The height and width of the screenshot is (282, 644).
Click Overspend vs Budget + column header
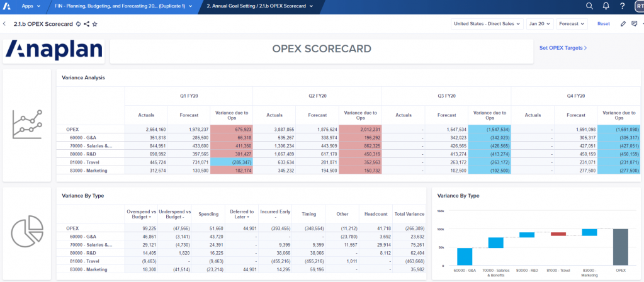[x=141, y=214]
